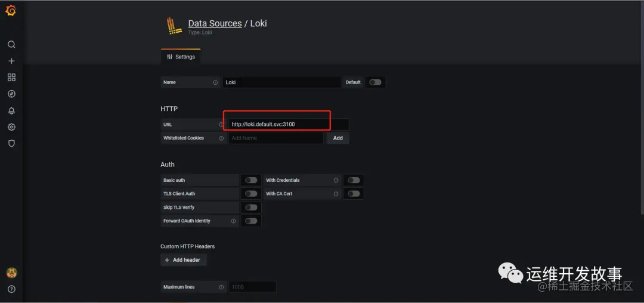Click the HTTP section heading

click(169, 109)
